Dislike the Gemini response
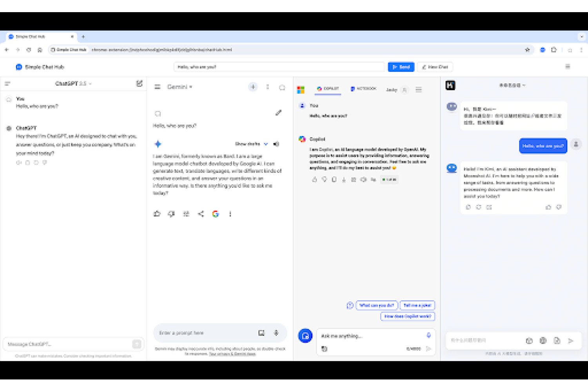Viewport: 588px width, 392px height. (171, 214)
